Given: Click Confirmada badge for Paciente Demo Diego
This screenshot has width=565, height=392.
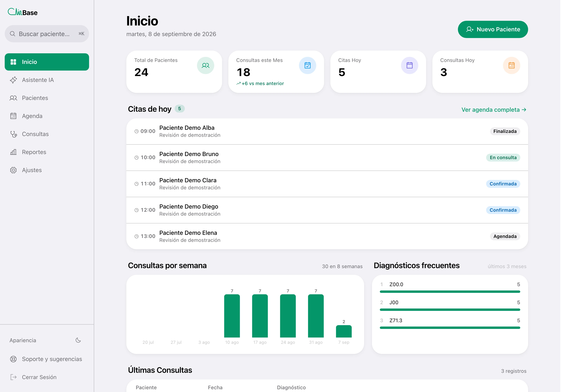Looking at the screenshot, I should [503, 210].
